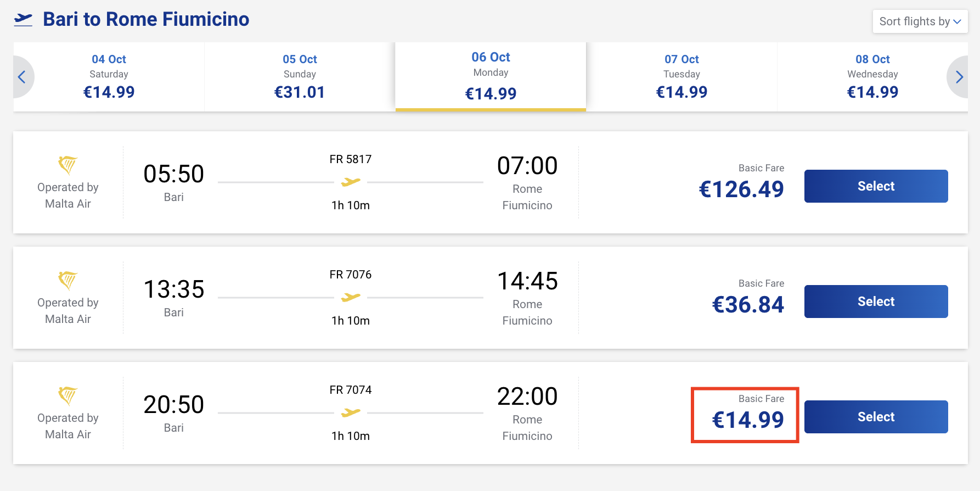Switch to the 05 Oct Sunday date tab
980x491 pixels.
pyautogui.click(x=300, y=77)
